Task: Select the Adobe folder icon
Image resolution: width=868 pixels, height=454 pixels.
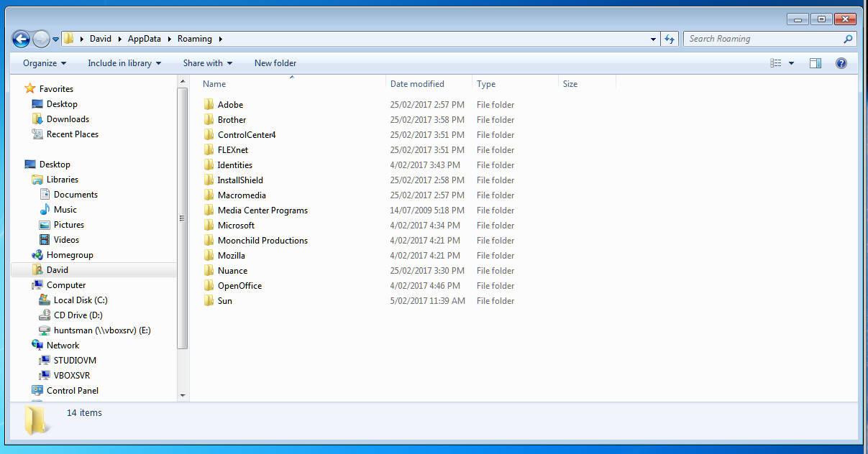Action: (x=209, y=105)
